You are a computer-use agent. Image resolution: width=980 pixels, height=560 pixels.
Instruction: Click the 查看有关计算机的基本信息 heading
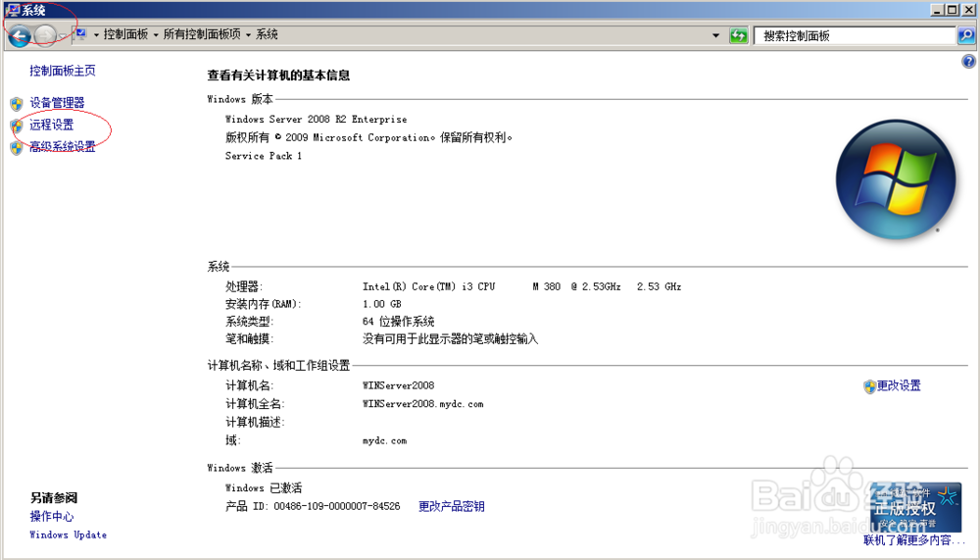pyautogui.click(x=278, y=76)
